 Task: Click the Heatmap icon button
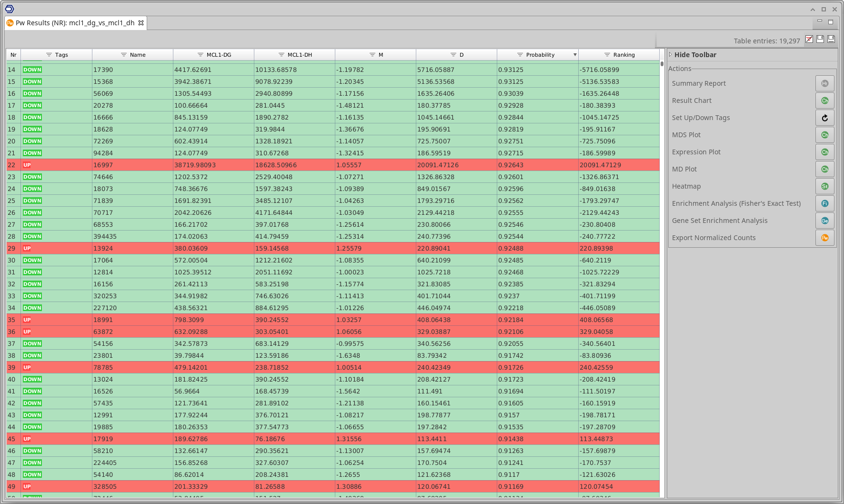[824, 186]
